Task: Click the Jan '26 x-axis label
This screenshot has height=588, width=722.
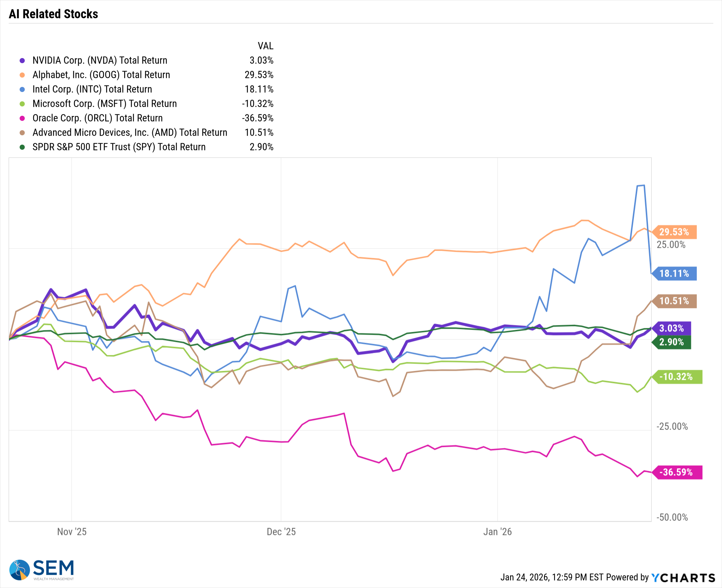Action: coord(497,532)
